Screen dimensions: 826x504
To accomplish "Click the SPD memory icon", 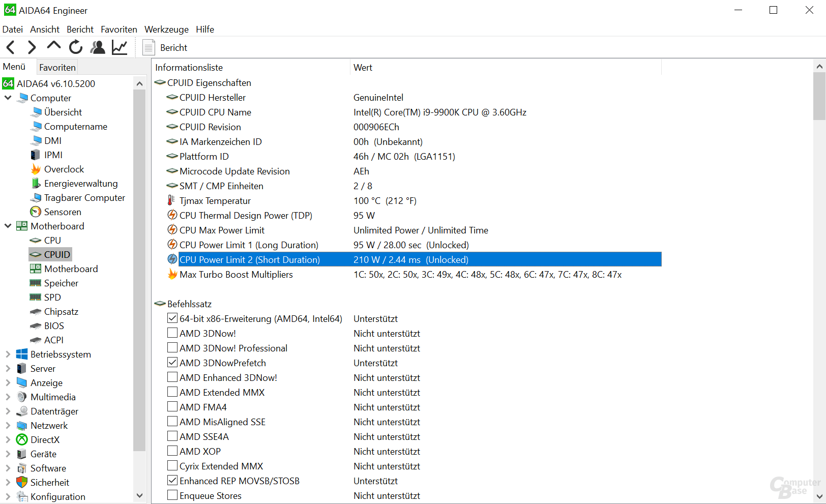I will pos(36,297).
